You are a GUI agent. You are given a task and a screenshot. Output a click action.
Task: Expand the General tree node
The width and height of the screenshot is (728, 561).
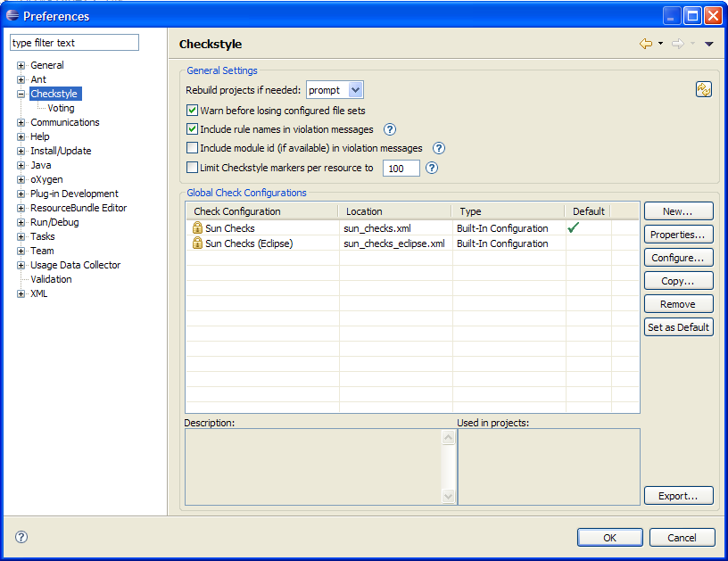(21, 65)
